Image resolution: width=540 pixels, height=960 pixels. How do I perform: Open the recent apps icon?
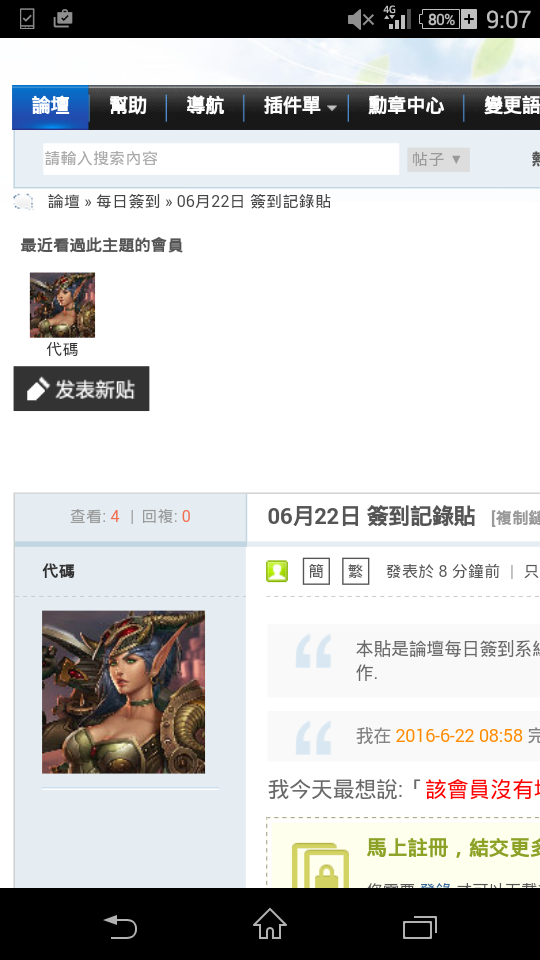(x=420, y=927)
